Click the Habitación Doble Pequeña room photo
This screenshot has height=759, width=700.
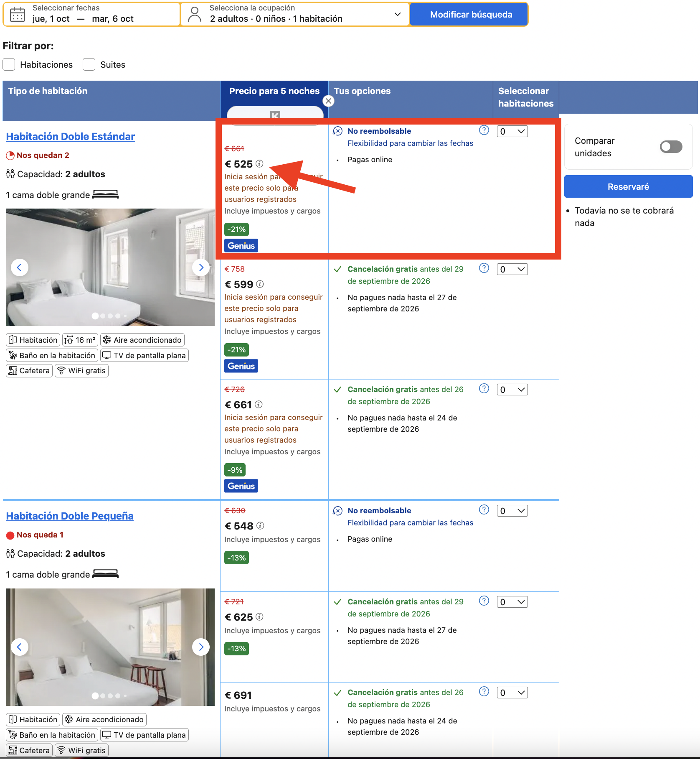pos(110,647)
